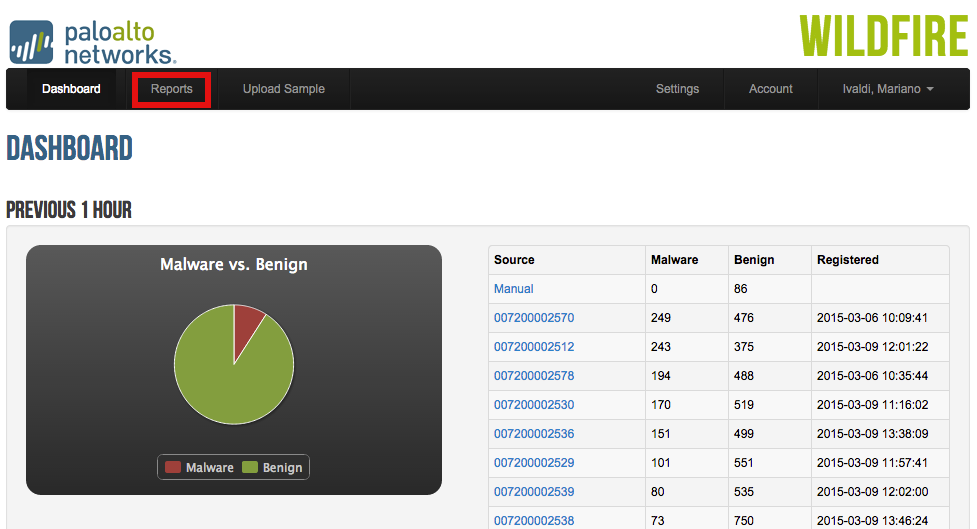Click the Benign column header
Image resolution: width=977 pixels, height=529 pixels.
coord(754,260)
